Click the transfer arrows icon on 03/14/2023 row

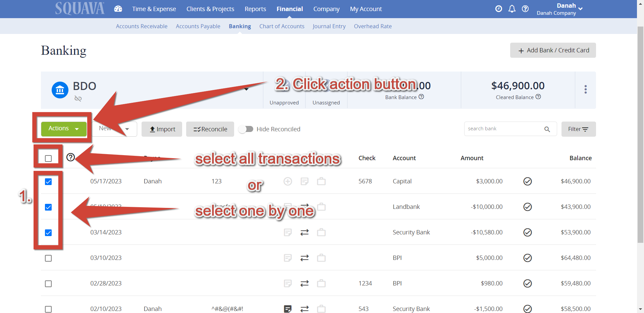click(305, 232)
